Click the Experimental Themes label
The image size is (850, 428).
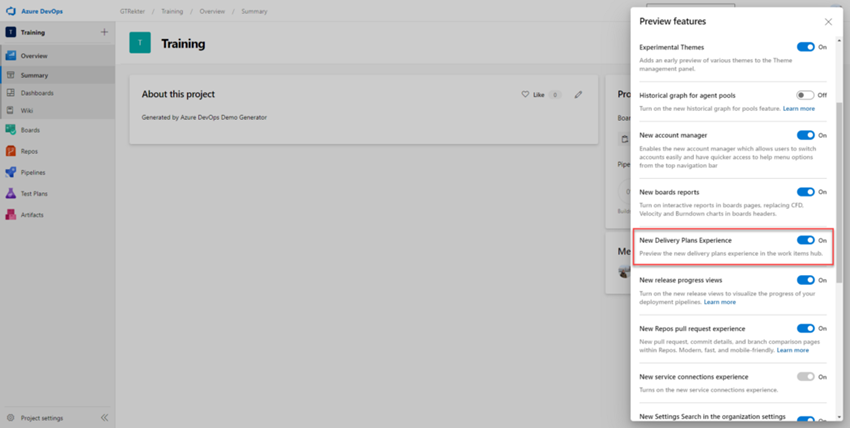click(672, 47)
